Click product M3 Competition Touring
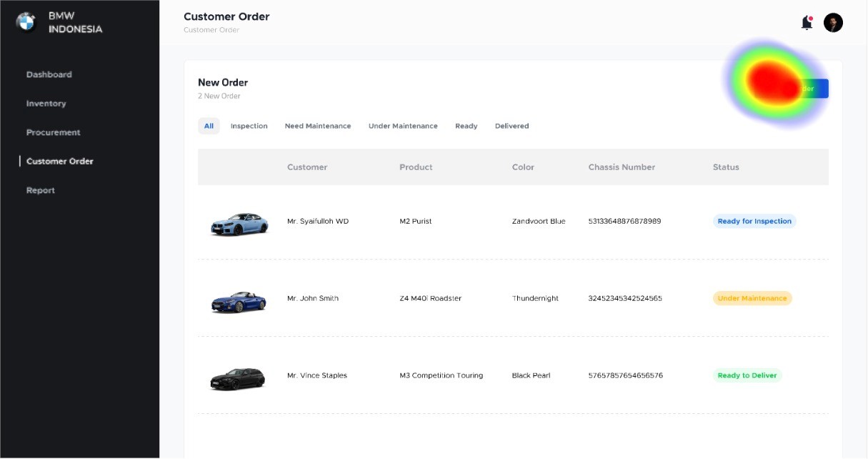The width and height of the screenshot is (868, 459). (442, 376)
